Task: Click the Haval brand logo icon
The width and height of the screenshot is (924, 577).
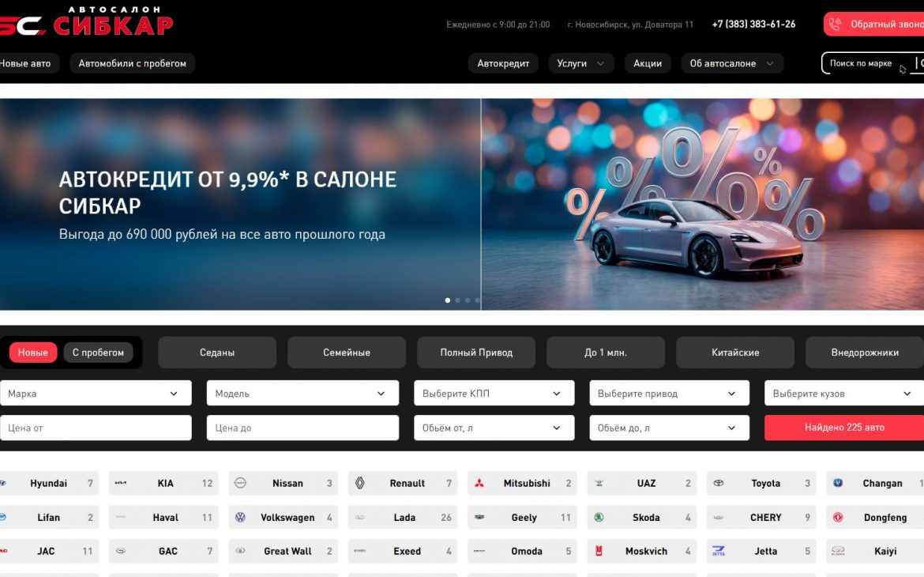Action: click(120, 518)
